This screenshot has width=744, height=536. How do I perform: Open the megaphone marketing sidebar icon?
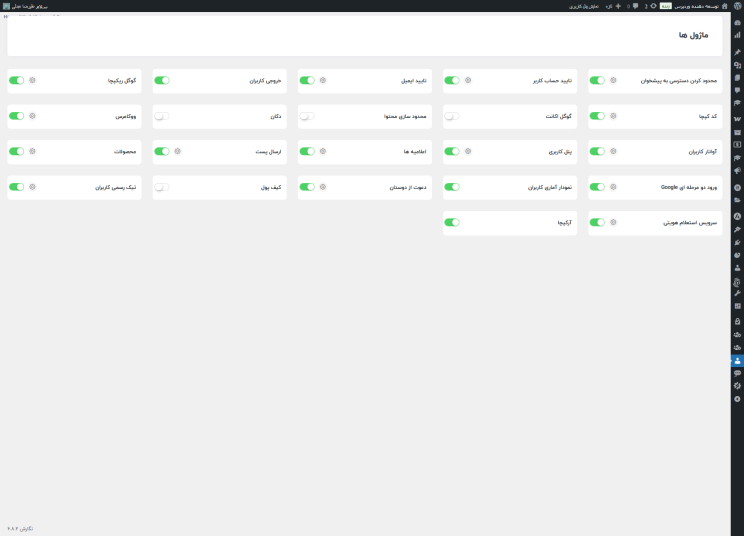737,171
